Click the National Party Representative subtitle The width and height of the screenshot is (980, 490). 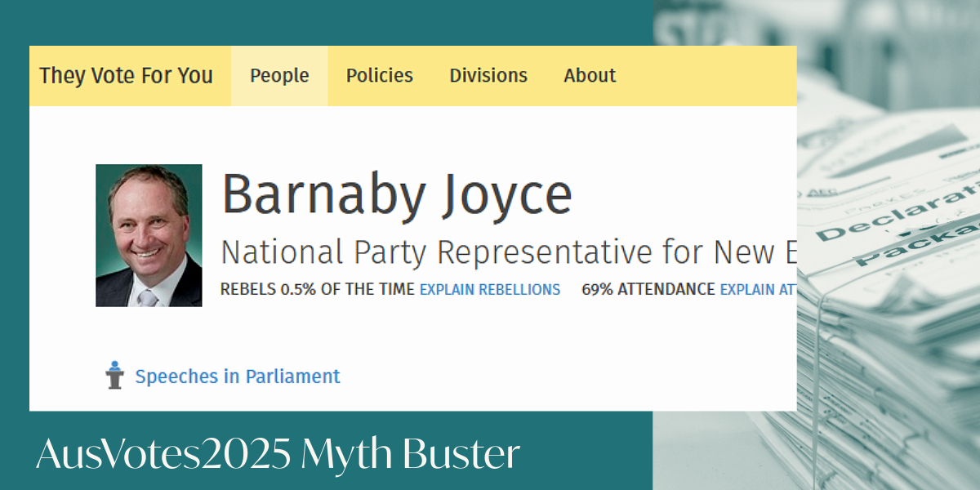point(509,253)
